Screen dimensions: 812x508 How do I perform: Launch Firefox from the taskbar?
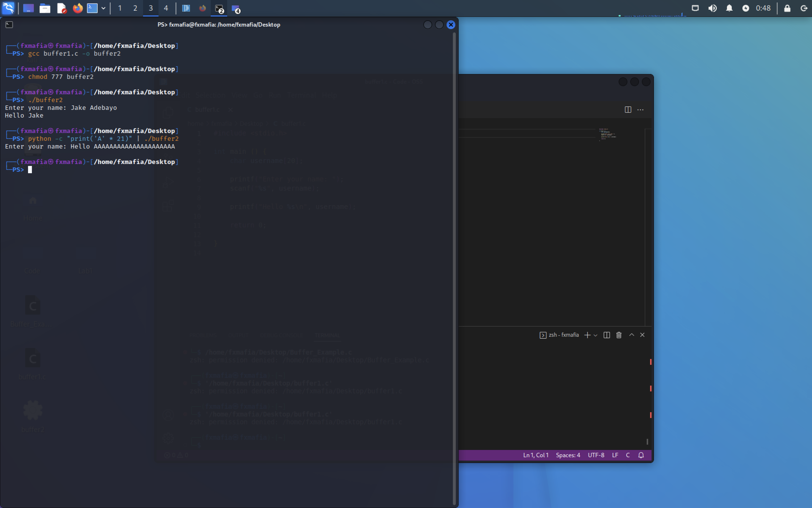coord(78,8)
